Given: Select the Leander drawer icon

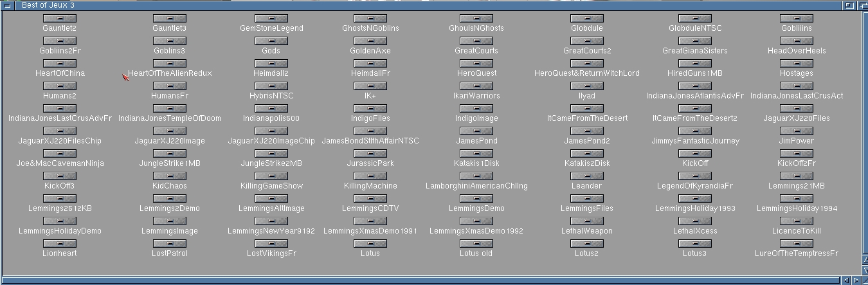Looking at the screenshot, I should [587, 176].
